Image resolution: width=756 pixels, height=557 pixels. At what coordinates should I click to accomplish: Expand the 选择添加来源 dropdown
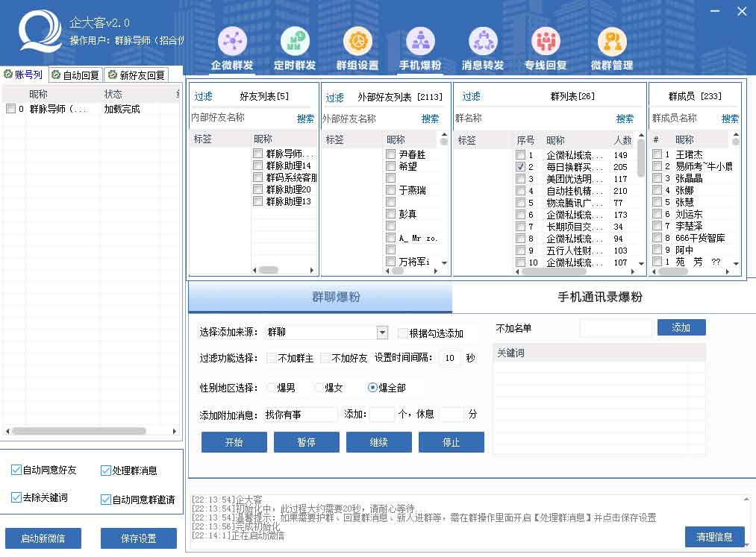382,333
